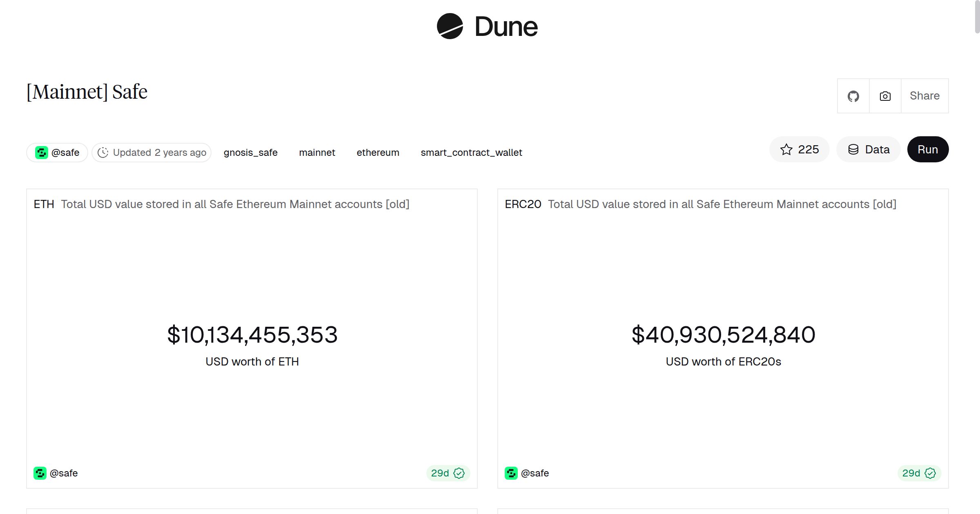
Task: Click the gnosis_safe tag
Action: click(250, 152)
